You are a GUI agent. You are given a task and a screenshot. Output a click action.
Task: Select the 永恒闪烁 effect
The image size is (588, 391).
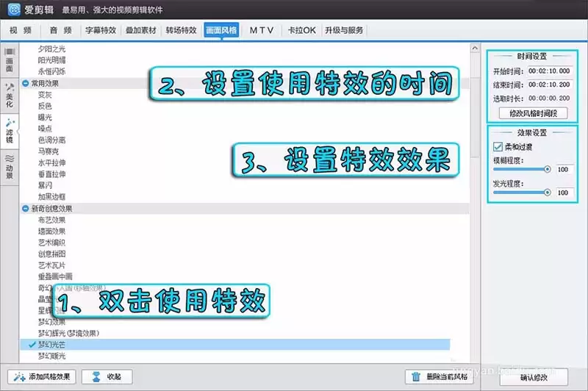[51, 71]
